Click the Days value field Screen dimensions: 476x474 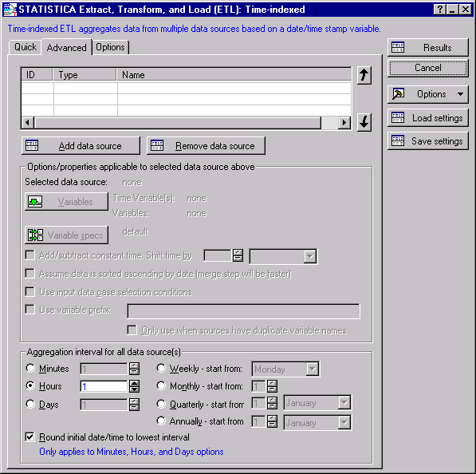pyautogui.click(x=104, y=405)
